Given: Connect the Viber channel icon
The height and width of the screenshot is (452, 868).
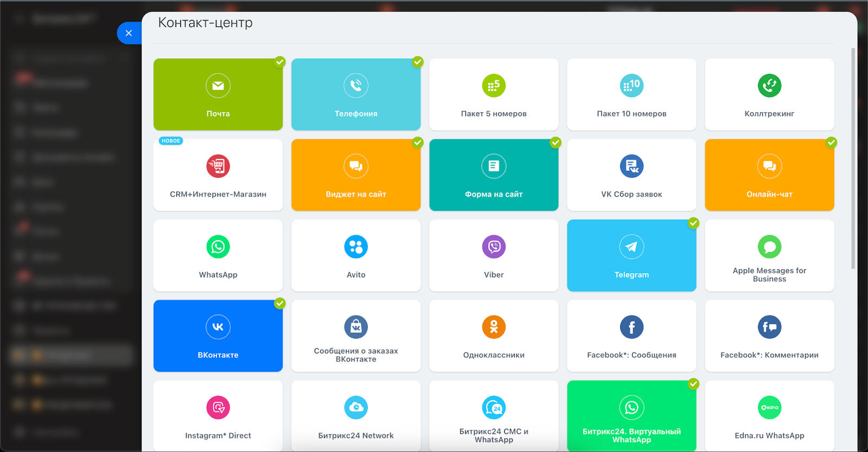Looking at the screenshot, I should coord(494,247).
